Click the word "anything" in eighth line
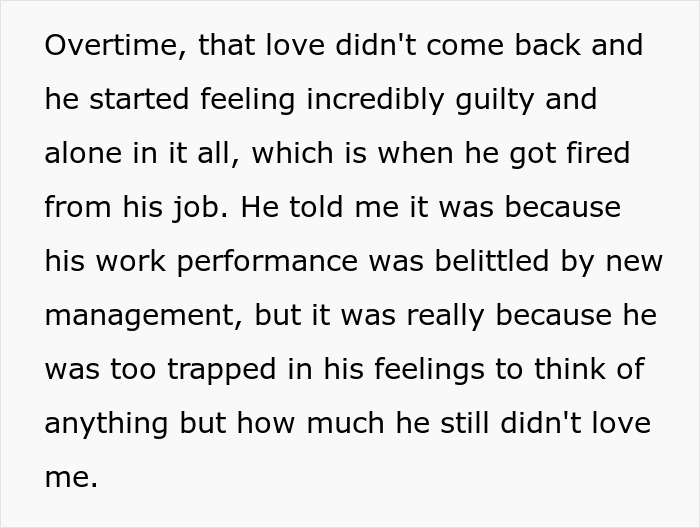The height and width of the screenshot is (528, 700). [106, 423]
